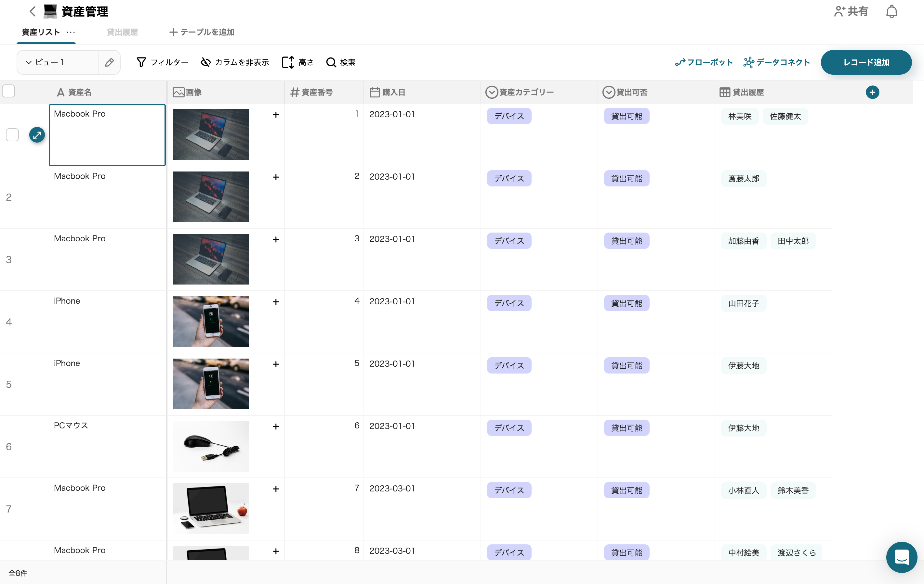The image size is (924, 584).
Task: Switch to the 貸出履歴 tab
Action: pyautogui.click(x=122, y=32)
